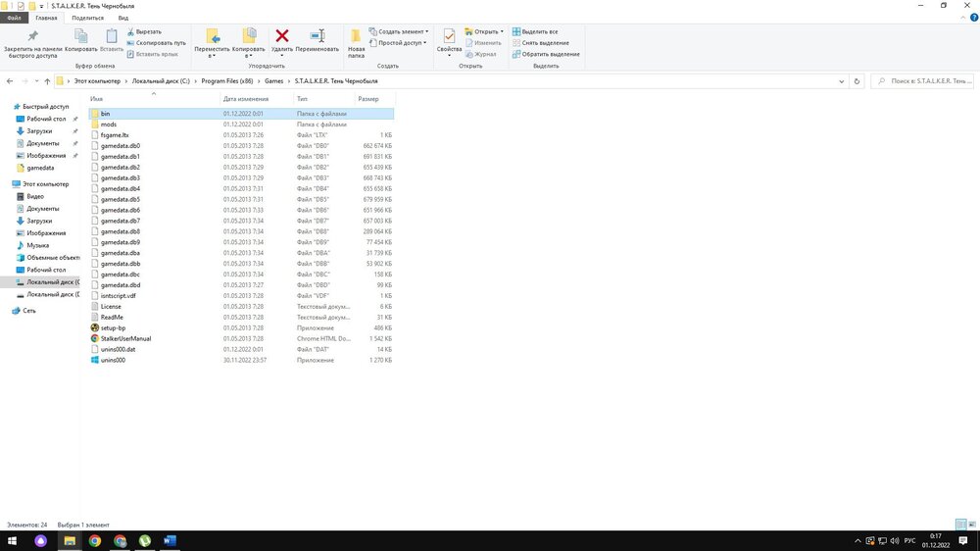Click the search box for this folder
Screen dimensions: 980x551
921,81
